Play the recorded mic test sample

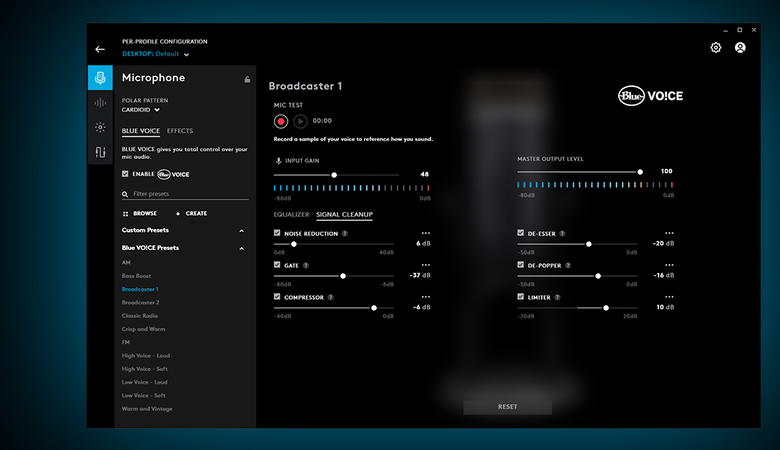tap(300, 121)
